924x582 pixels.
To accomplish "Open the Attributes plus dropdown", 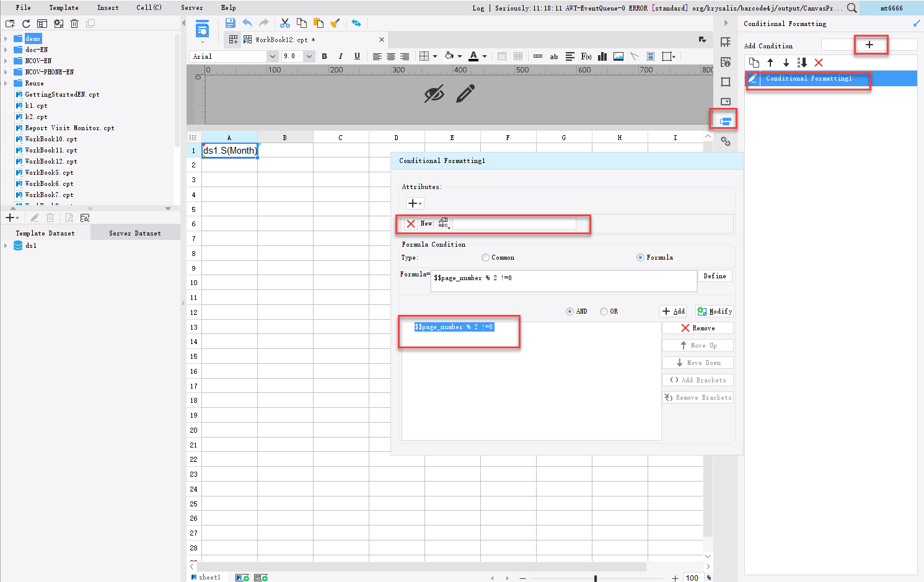I will (x=415, y=203).
